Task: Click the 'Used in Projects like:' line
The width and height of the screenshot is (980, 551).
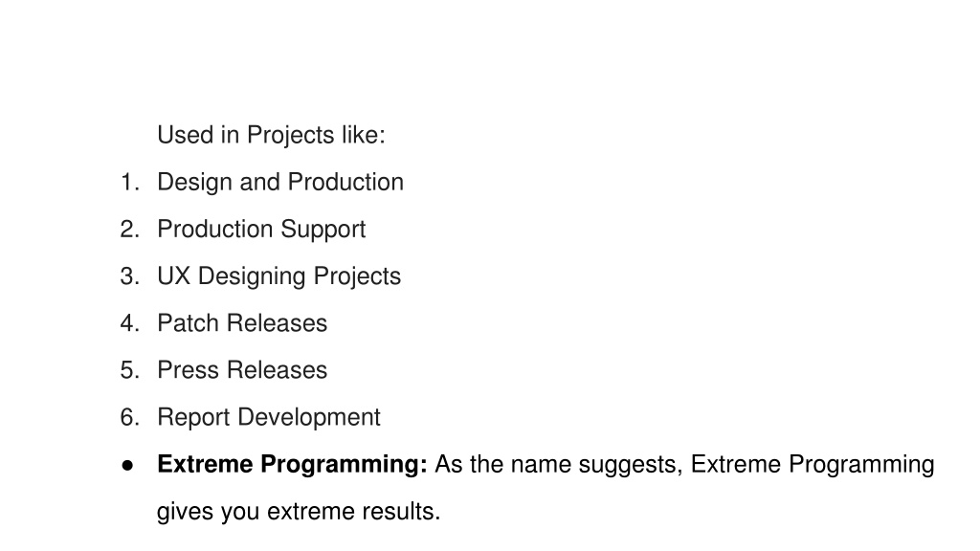Action: [271, 136]
